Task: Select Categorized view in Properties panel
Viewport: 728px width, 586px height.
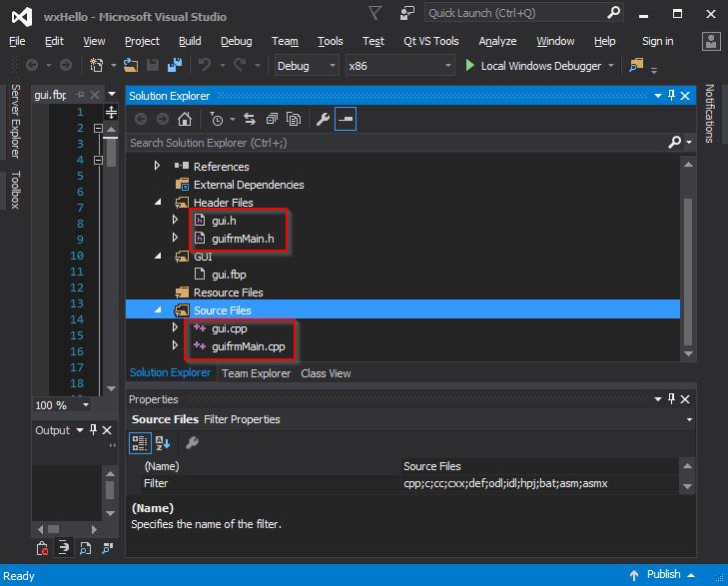Action: [140, 443]
